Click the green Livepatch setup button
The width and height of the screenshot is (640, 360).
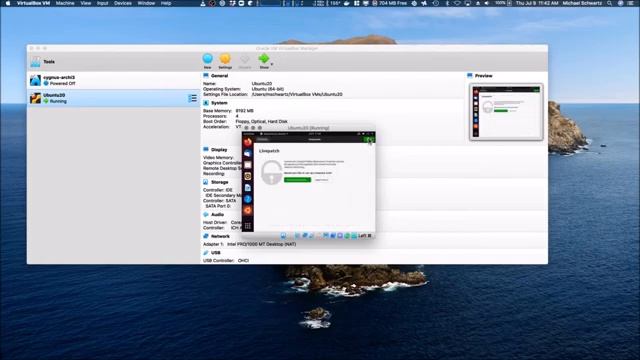(297, 180)
